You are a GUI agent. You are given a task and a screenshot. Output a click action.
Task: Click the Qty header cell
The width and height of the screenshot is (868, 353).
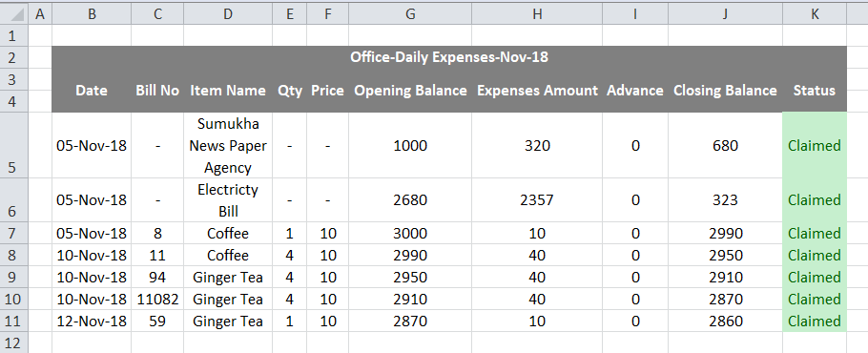point(290,91)
